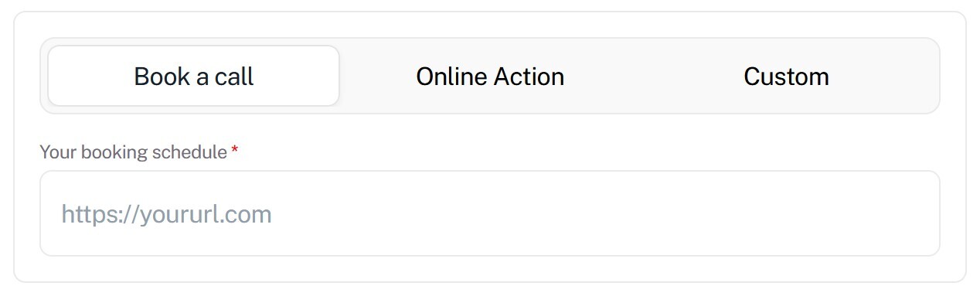Switch to the Online Action tab
This screenshot has height=296, width=980.
point(490,76)
